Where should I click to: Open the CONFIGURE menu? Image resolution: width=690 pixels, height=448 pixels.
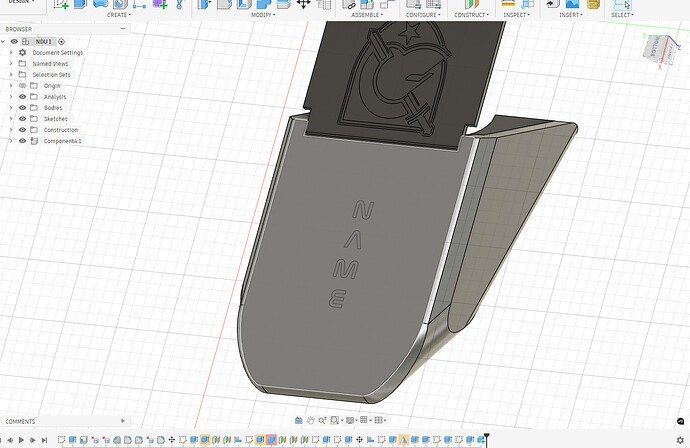[423, 15]
